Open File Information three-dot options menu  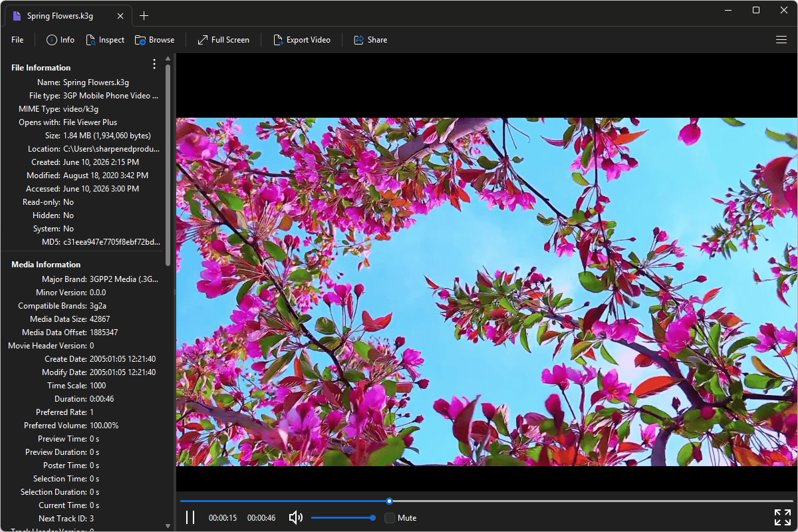154,64
